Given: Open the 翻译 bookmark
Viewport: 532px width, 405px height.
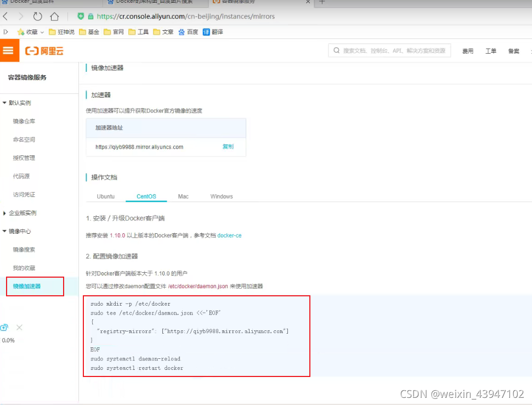Looking at the screenshot, I should (x=213, y=32).
